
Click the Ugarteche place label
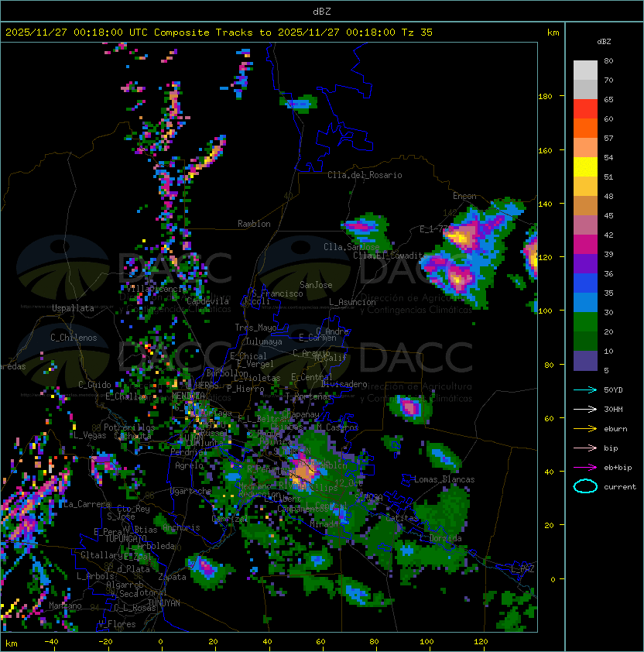point(191,492)
